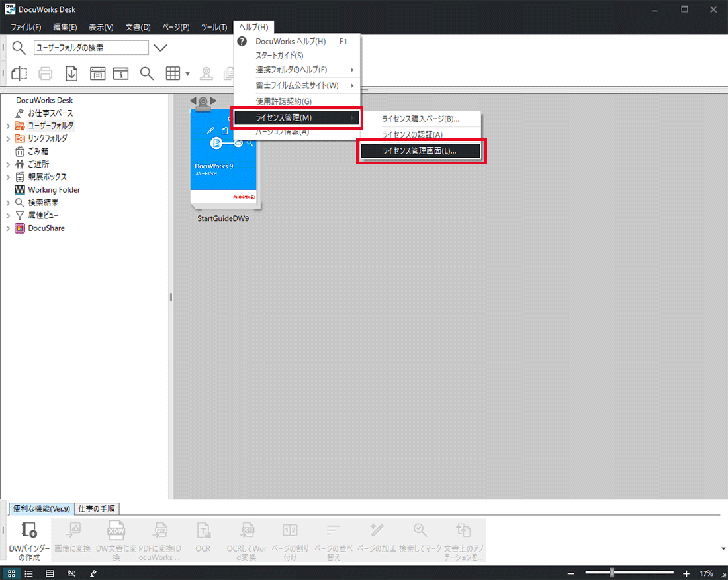
Task: Click the magnifier icon beside the search box
Action: point(19,48)
